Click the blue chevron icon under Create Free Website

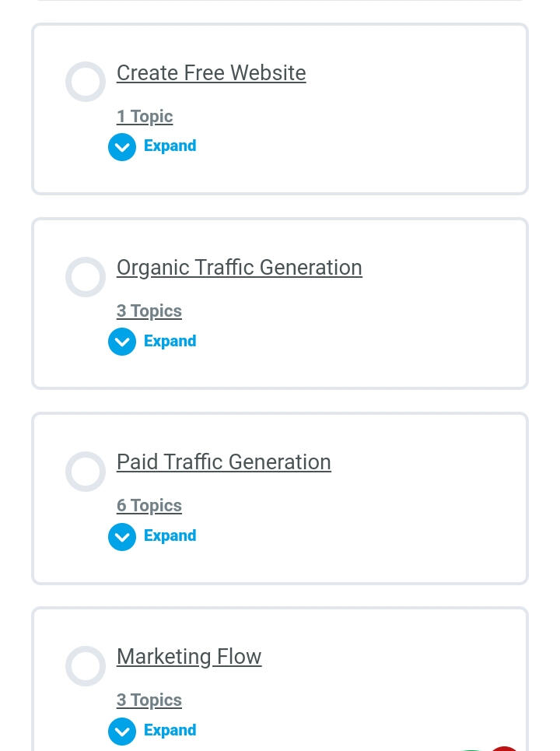pyautogui.click(x=122, y=147)
